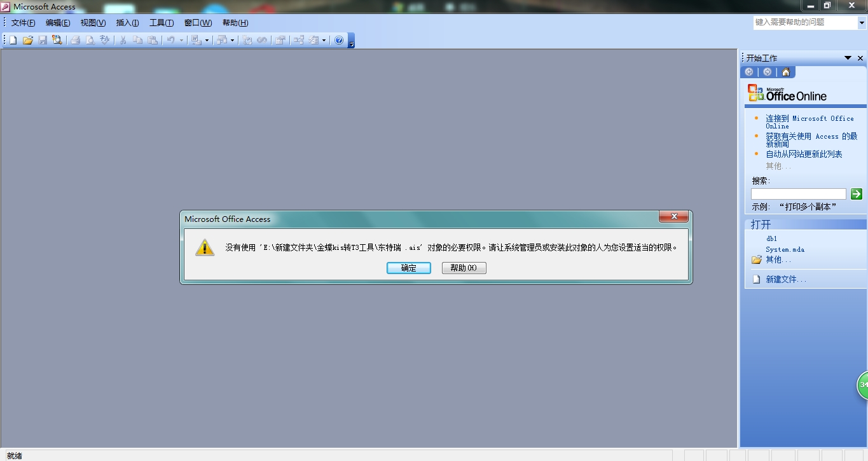This screenshot has height=461, width=868.
Task: Click the Paste clipboard icon
Action: [153, 40]
